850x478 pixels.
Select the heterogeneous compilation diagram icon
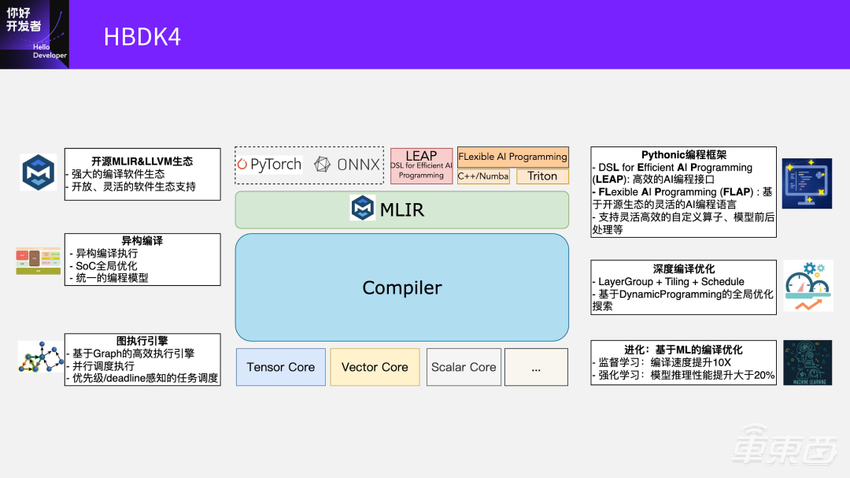[38, 261]
